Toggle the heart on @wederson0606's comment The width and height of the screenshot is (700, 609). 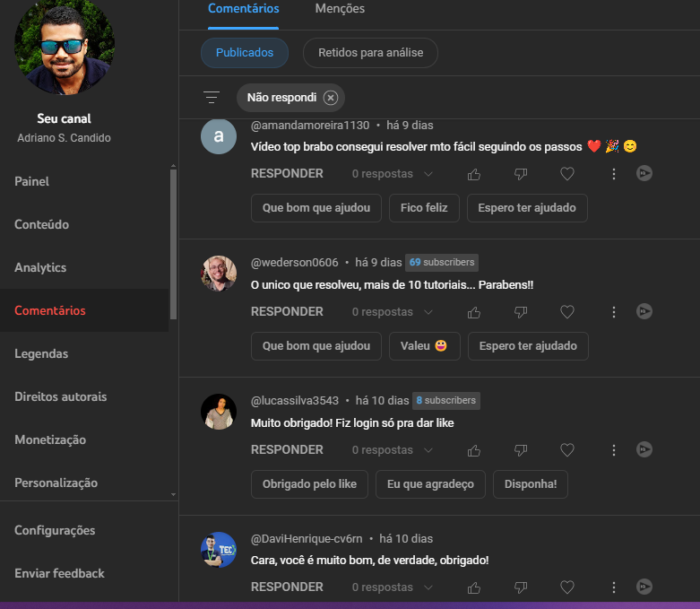point(566,312)
